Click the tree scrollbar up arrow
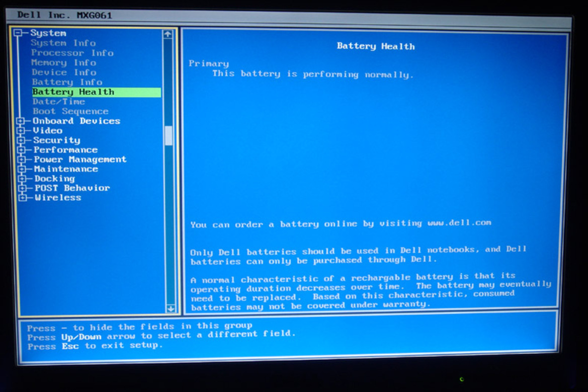Viewport: 588px width, 392px height. [x=167, y=34]
